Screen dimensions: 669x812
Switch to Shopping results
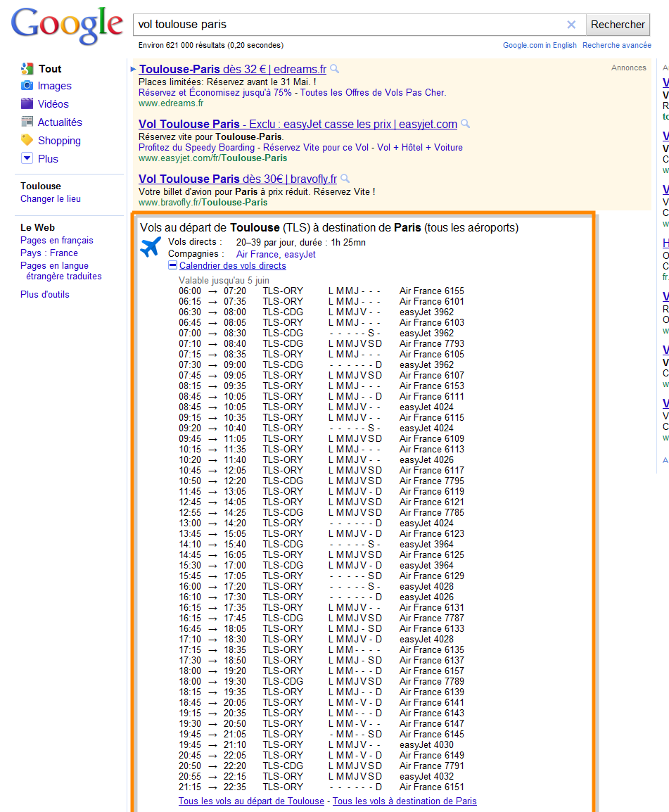tap(59, 140)
